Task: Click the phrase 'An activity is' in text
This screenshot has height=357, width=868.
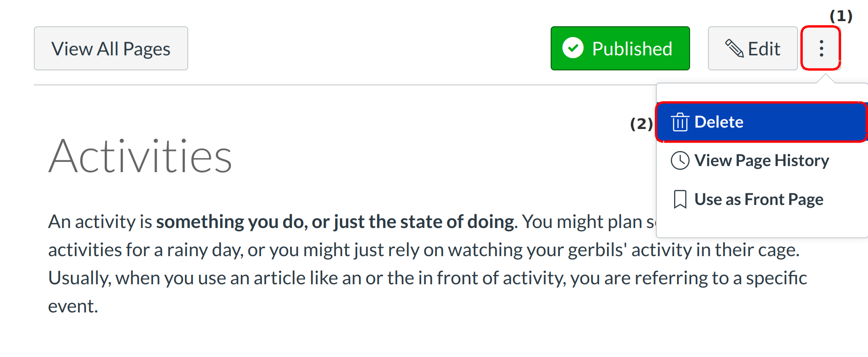Action: tap(100, 221)
